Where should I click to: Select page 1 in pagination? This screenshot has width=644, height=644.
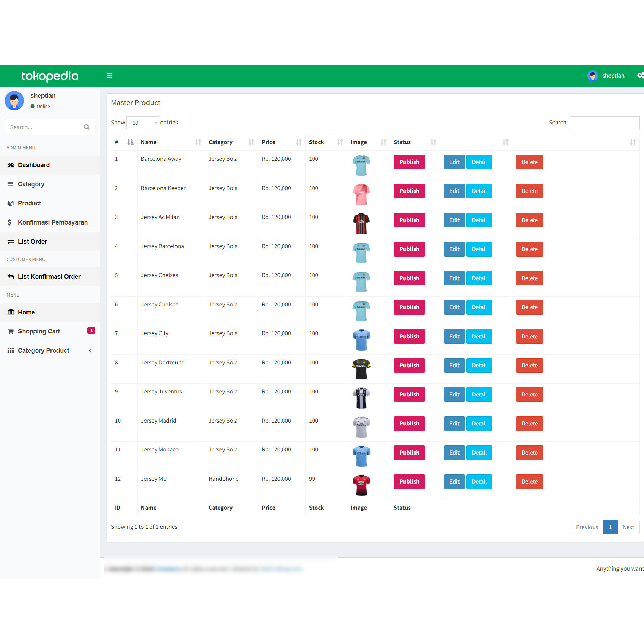(x=610, y=527)
